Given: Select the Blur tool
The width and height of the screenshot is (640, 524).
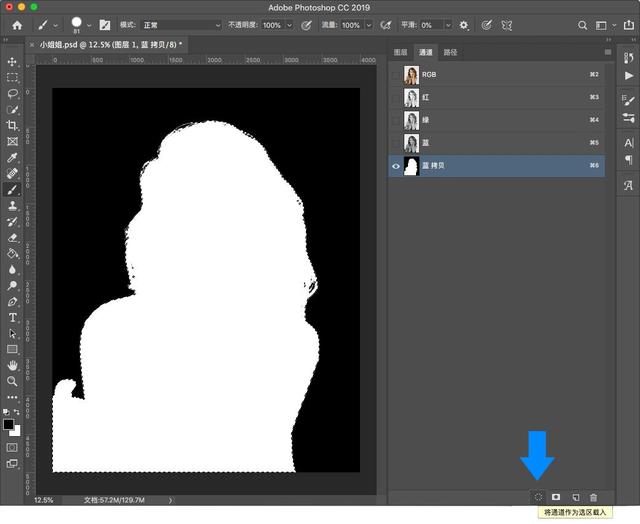Looking at the screenshot, I should [x=12, y=269].
